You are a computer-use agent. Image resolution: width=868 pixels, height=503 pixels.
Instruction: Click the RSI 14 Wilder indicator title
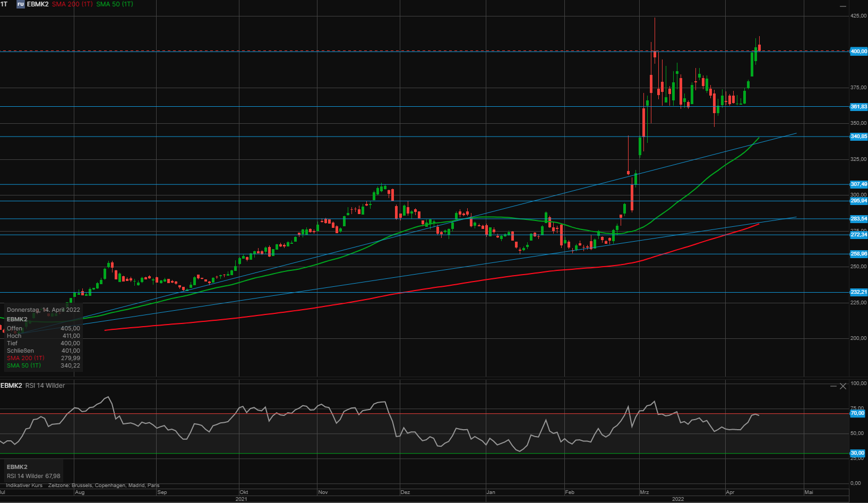pyautogui.click(x=45, y=386)
